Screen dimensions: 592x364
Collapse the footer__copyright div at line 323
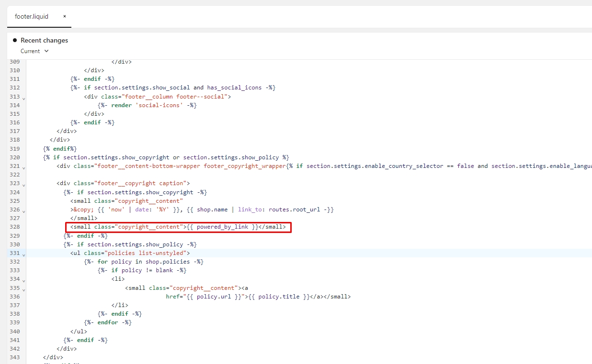23,185
